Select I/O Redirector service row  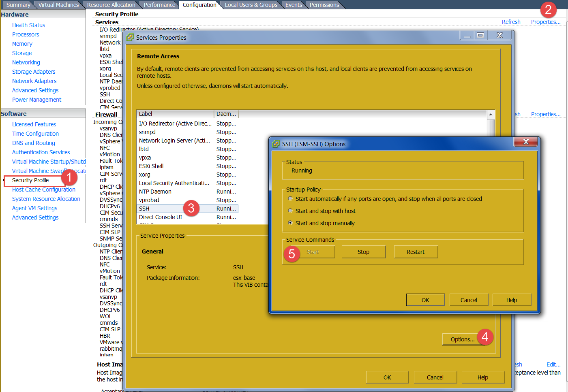point(188,124)
